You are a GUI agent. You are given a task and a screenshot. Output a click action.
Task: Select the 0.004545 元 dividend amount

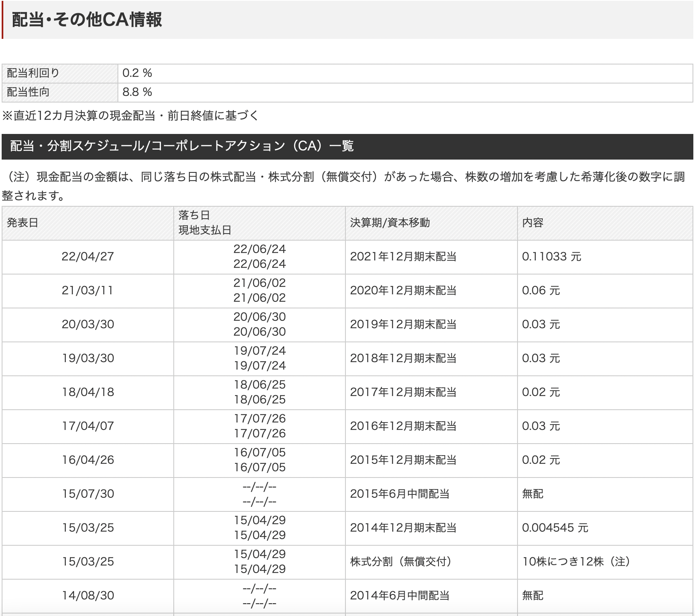tap(555, 528)
